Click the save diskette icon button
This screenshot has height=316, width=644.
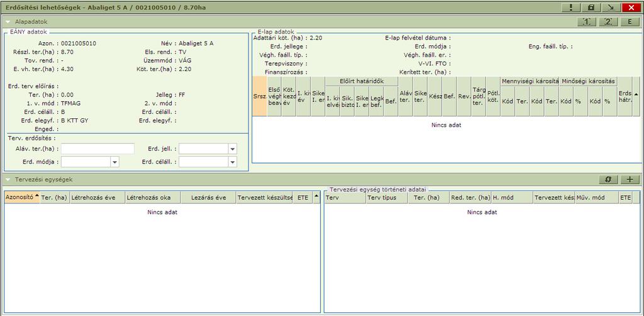tap(591, 8)
